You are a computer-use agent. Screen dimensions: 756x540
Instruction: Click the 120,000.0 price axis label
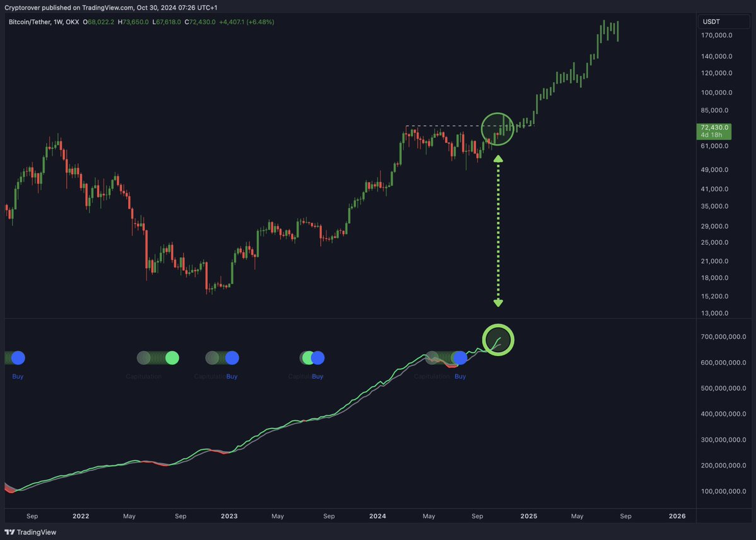tap(718, 73)
